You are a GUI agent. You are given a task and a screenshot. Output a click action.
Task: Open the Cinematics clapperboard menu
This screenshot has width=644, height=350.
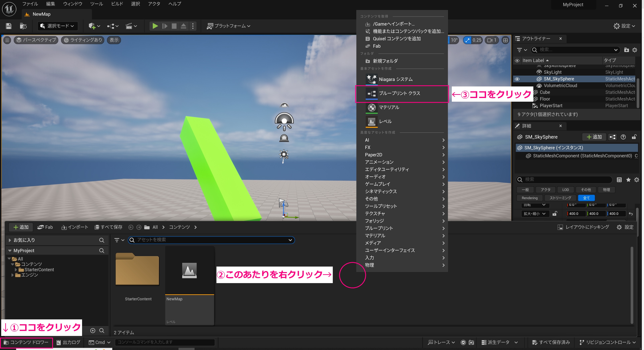click(x=130, y=26)
